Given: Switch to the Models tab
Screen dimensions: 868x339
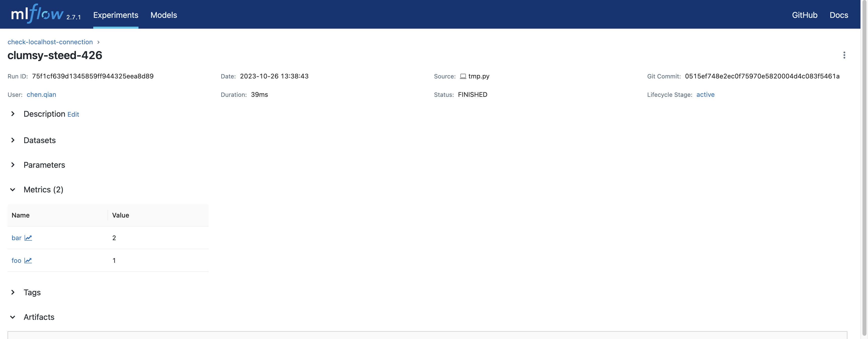Looking at the screenshot, I should (164, 15).
